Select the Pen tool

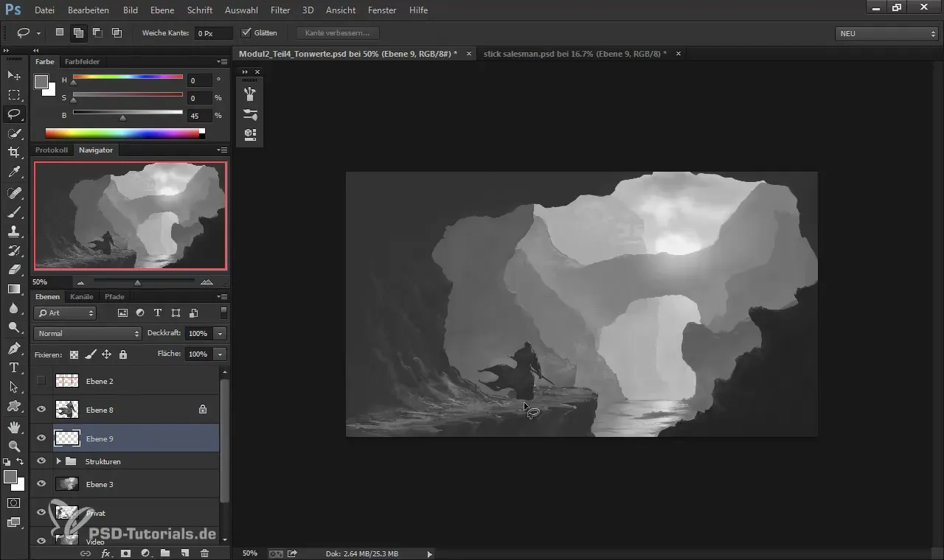(x=13, y=348)
